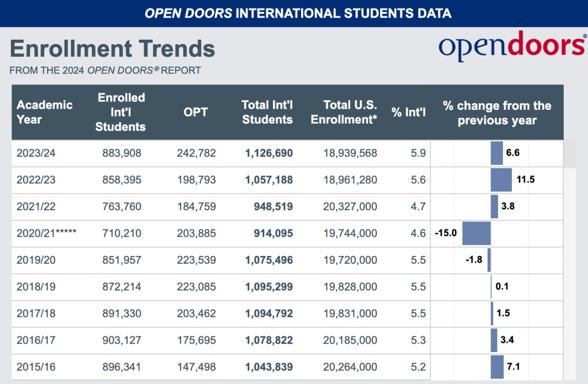The width and height of the screenshot is (588, 384).
Task: Select the 'FROM THE 2024 OPEN DOORS REPORT' subtitle
Action: pos(105,70)
